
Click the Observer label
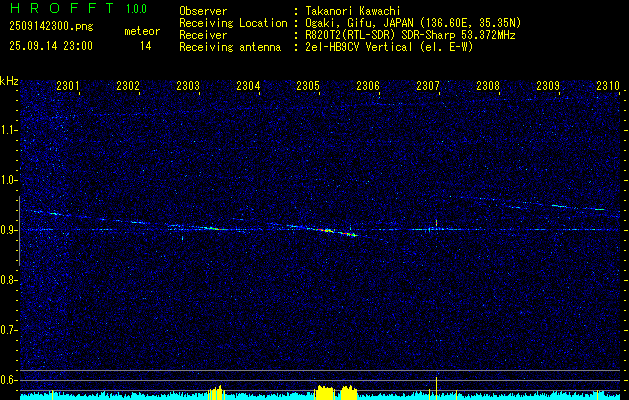pyautogui.click(x=203, y=11)
